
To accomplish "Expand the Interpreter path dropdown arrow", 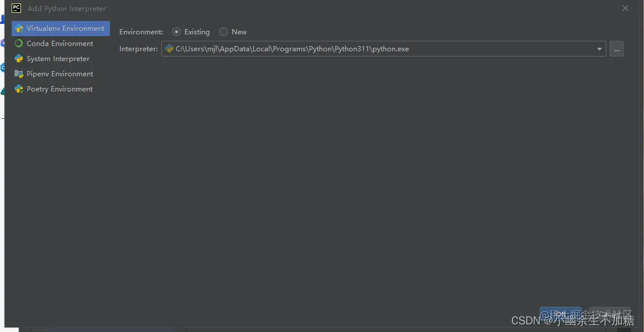I will pos(599,49).
